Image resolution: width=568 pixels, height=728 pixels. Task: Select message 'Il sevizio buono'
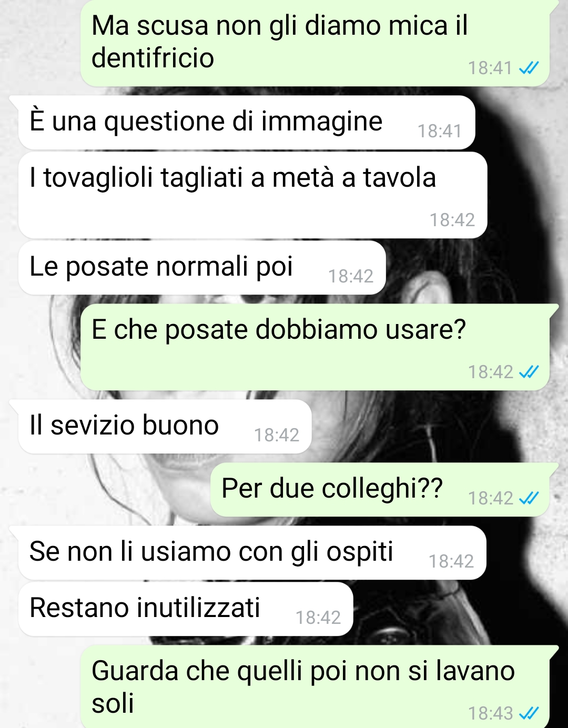165,426
